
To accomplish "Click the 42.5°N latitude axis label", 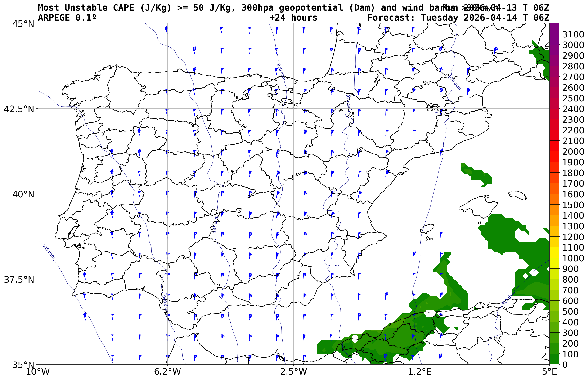I will point(19,109).
